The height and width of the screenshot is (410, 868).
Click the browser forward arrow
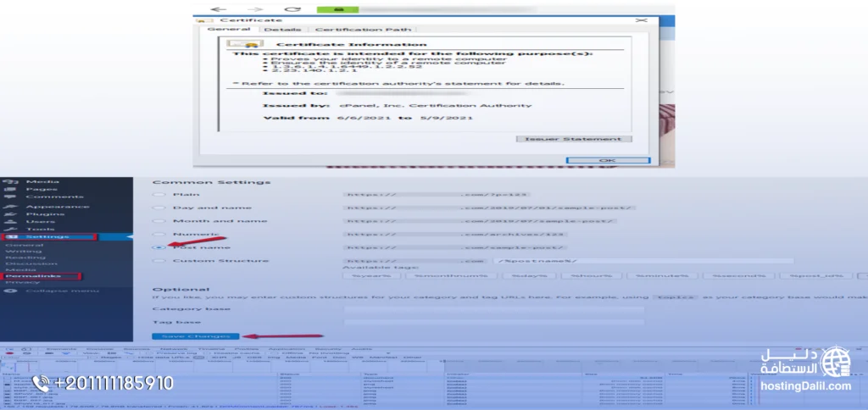255,9
